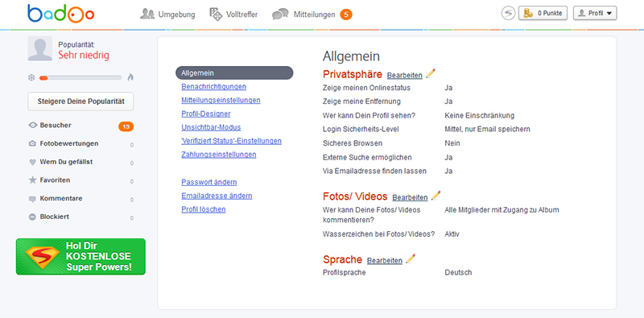Open Kommentare in sidebar
Screen dimensions: 644x318
[x=61, y=198]
